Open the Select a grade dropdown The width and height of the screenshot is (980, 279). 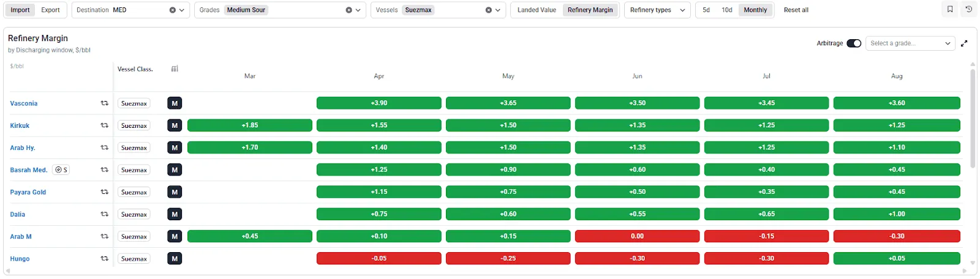point(910,43)
